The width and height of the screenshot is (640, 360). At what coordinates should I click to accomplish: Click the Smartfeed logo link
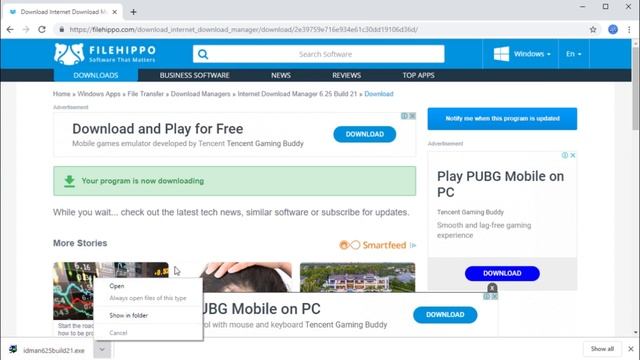[x=373, y=245]
